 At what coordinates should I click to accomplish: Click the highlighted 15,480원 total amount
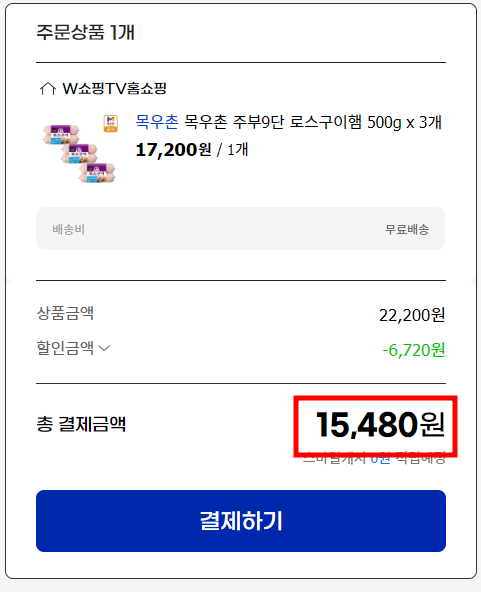pos(381,425)
